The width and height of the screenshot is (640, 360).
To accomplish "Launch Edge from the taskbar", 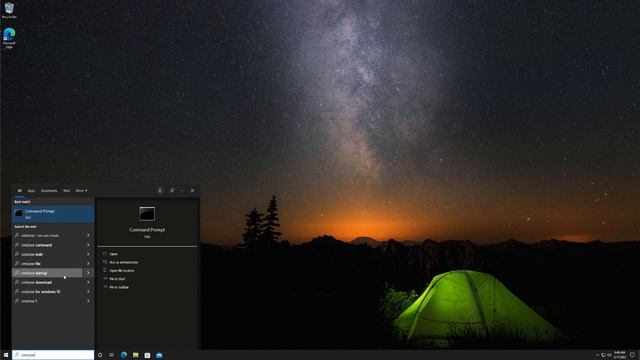I will coord(124,355).
